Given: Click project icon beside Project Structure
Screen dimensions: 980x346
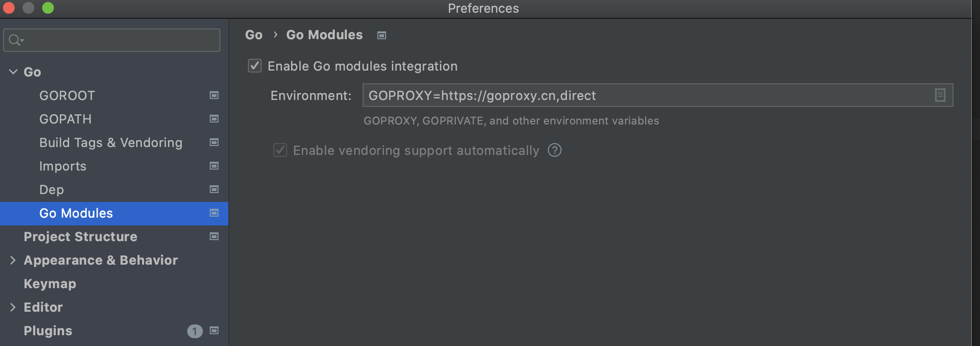Looking at the screenshot, I should coord(214,236).
